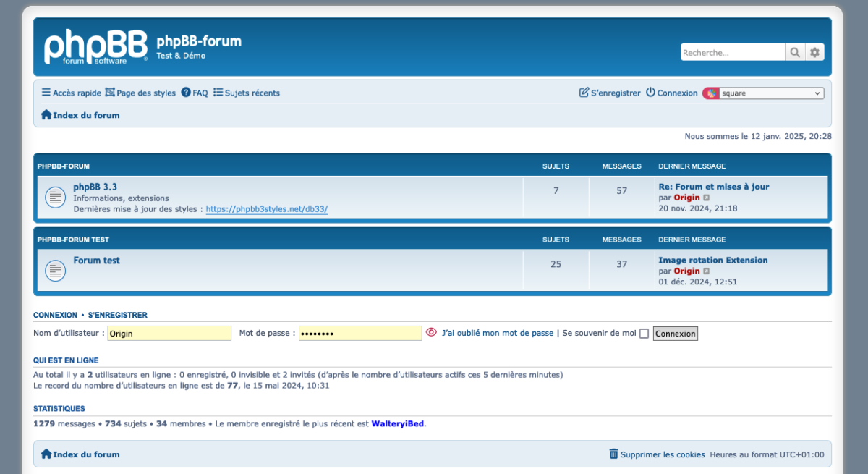Click the color swatch in style selector
Viewport: 868px width, 474px height.
click(x=712, y=93)
